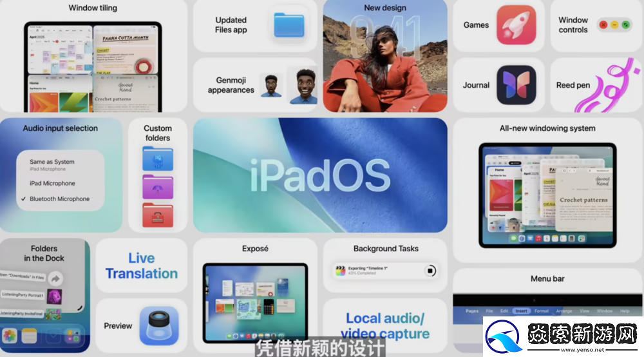
Task: Open the Journal butterfly app icon
Action: pos(516,85)
